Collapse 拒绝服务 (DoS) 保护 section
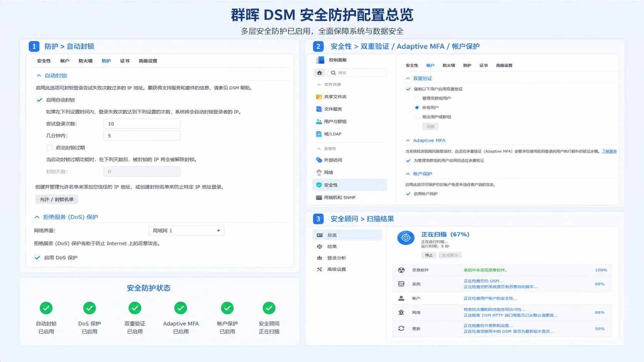 pyautogui.click(x=37, y=217)
